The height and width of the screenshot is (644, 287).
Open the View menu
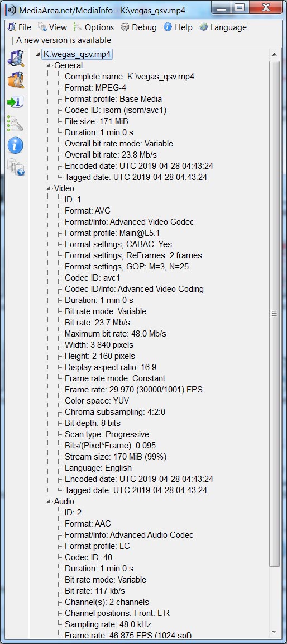click(52, 27)
